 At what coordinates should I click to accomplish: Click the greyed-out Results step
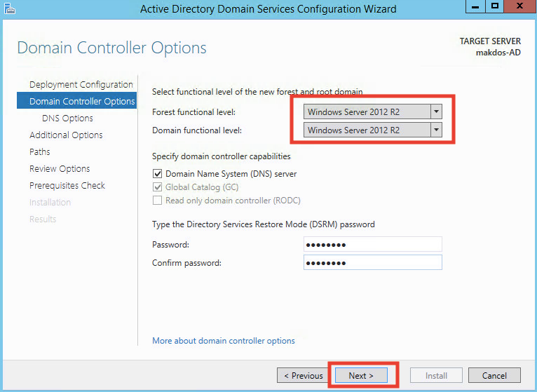43,219
